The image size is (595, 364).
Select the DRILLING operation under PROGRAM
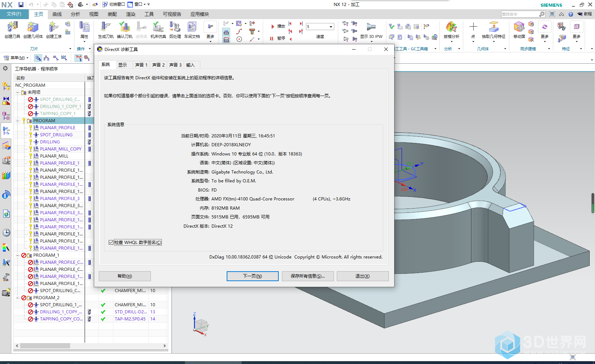[50, 142]
